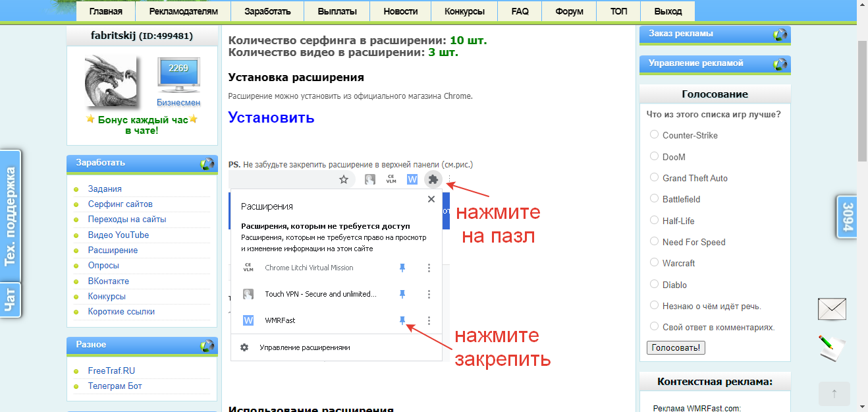868x412 pixels.
Task: Visit the FreeTraf.RU link
Action: coord(111,371)
